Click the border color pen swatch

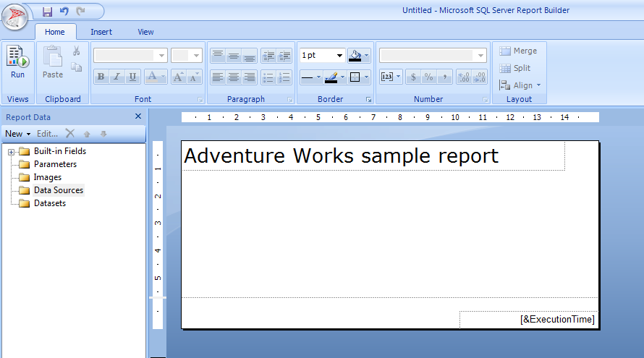point(331,77)
